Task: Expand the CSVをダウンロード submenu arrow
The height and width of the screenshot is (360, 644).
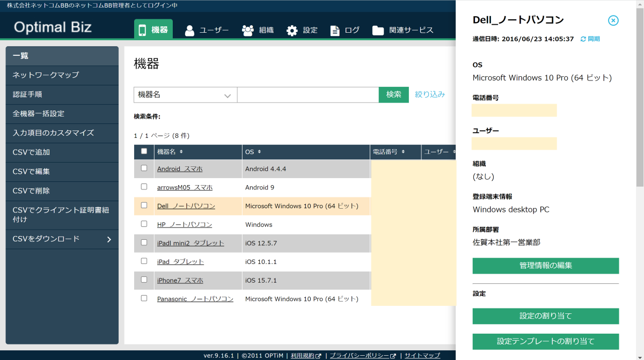Action: point(109,239)
